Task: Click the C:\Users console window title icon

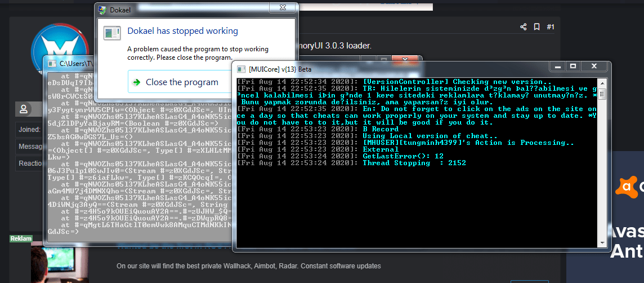Action: tap(52, 64)
